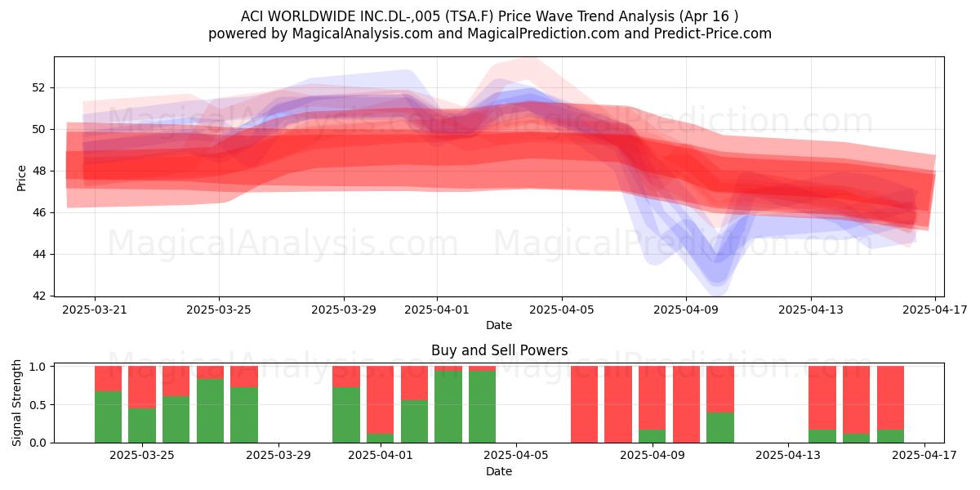980x490 pixels.
Task: Click 2025-04-17 under the Buy and Sell Powers chart
Action: tap(924, 457)
